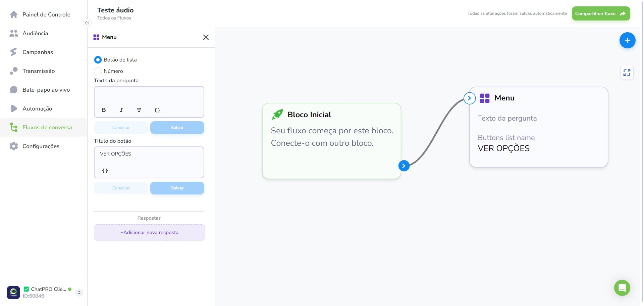Click Bloco Inicial output connector arrow
The width and height of the screenshot is (644, 306).
[x=404, y=166]
